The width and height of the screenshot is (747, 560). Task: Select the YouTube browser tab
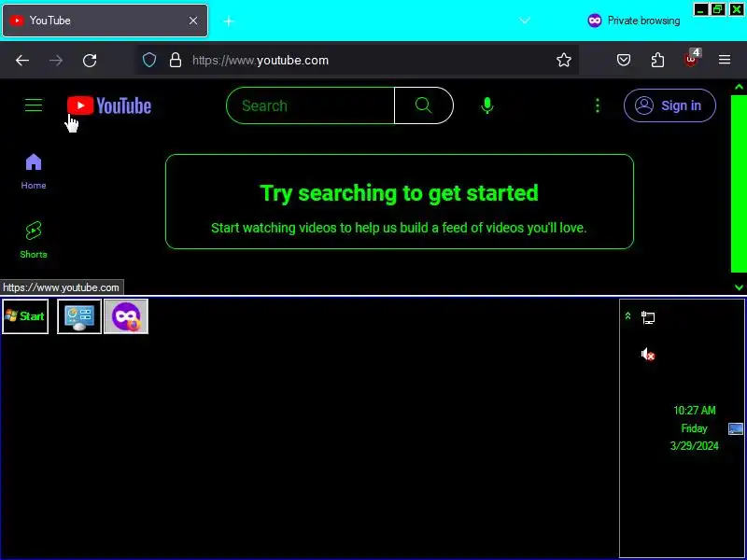coord(105,21)
